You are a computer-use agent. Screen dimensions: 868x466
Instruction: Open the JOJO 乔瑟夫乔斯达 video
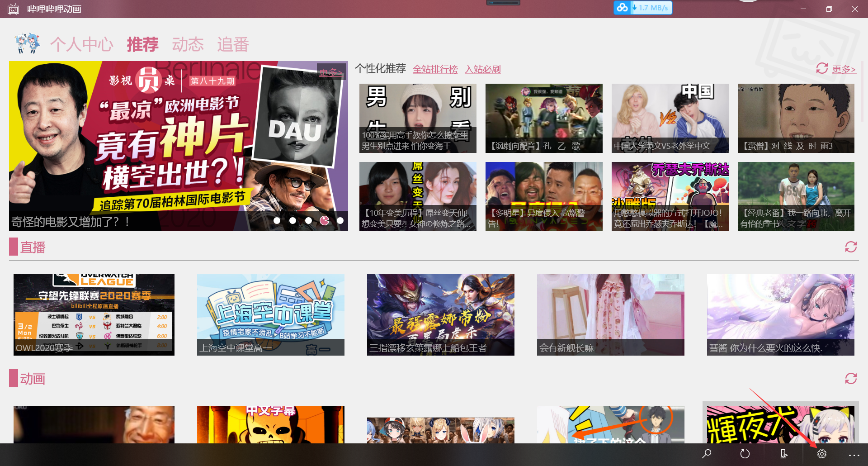[670, 196]
